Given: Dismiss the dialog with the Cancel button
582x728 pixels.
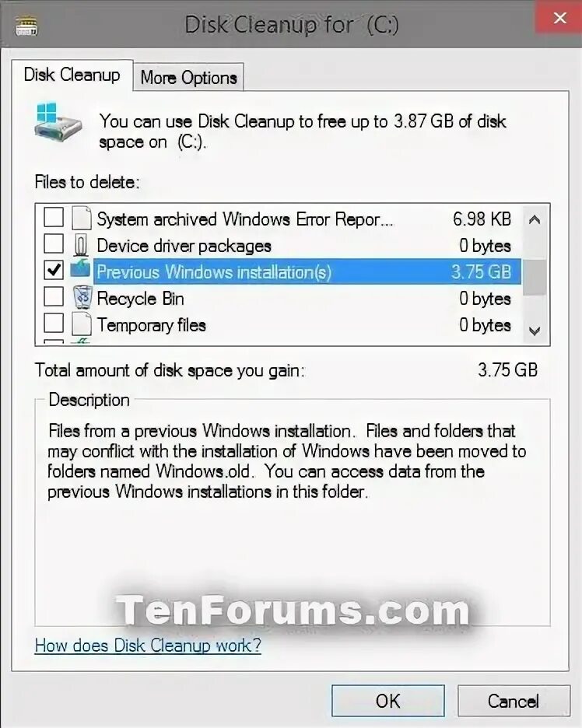Looking at the screenshot, I should 514,701.
